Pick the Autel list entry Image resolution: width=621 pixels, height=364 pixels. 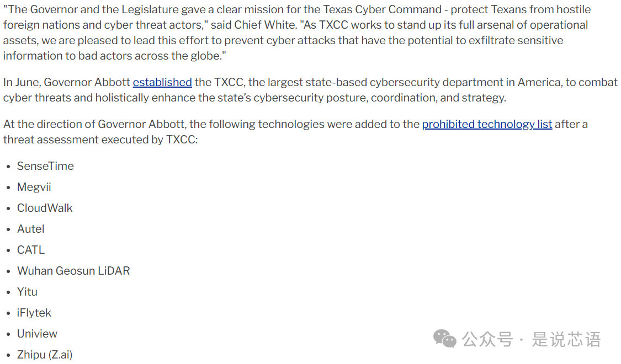30,229
